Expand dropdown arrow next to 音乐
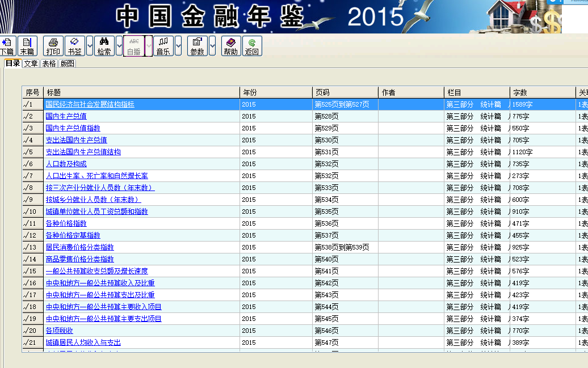 tap(178, 46)
